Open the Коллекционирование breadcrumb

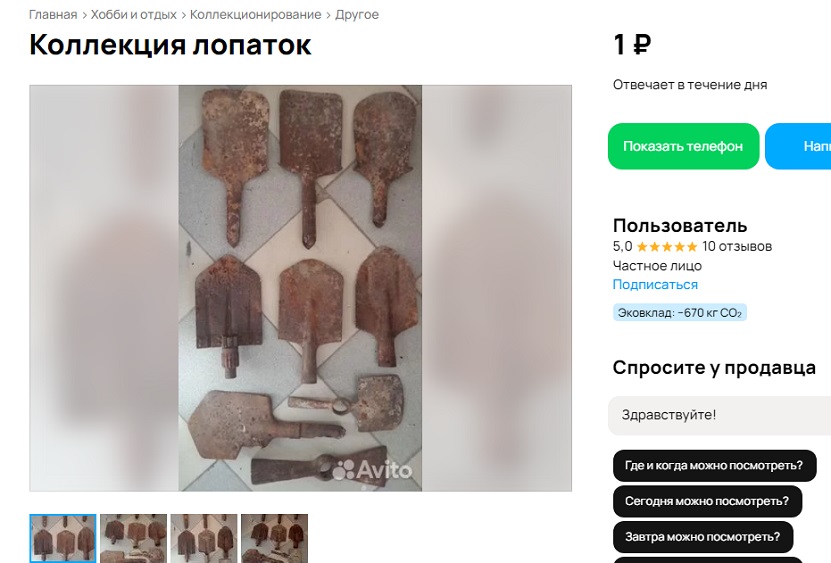tap(255, 14)
